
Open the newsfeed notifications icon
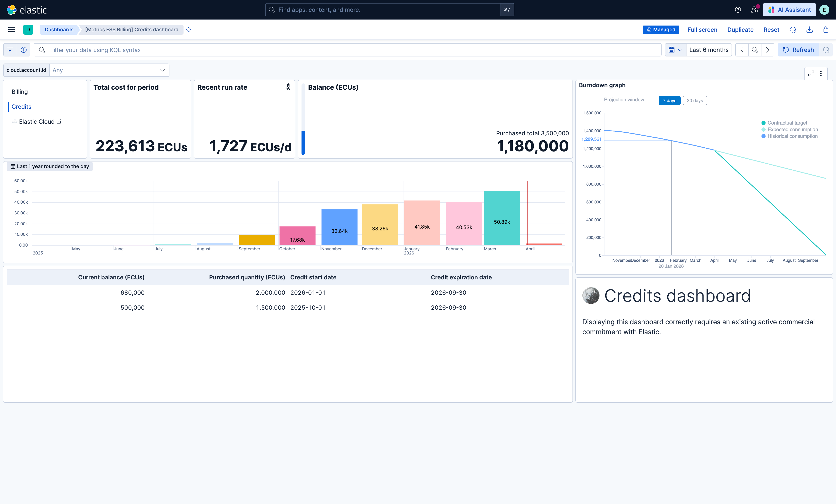(754, 10)
